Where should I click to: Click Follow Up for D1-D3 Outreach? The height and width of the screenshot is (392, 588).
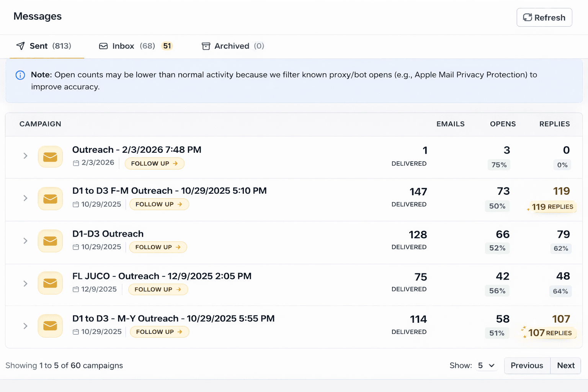click(158, 247)
